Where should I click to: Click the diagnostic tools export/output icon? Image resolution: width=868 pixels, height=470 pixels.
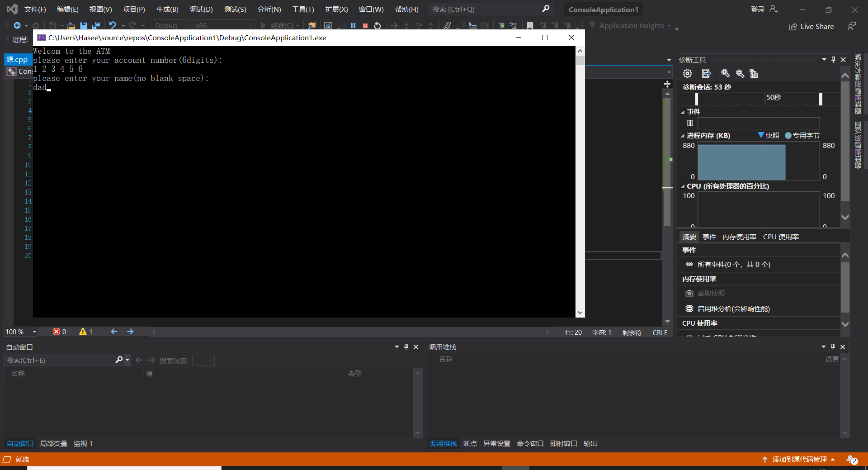pyautogui.click(x=706, y=73)
